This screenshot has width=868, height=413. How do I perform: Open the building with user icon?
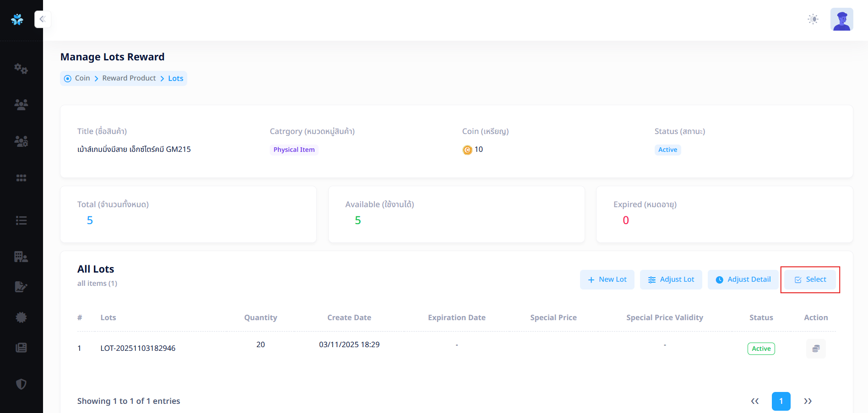[x=21, y=257]
